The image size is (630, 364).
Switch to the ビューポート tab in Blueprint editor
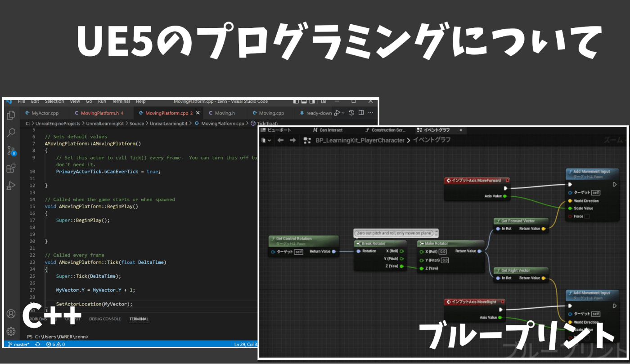pos(275,130)
